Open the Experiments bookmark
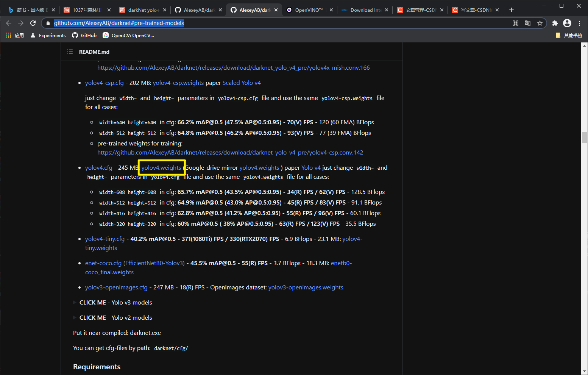Image resolution: width=588 pixels, height=375 pixels. 48,35
